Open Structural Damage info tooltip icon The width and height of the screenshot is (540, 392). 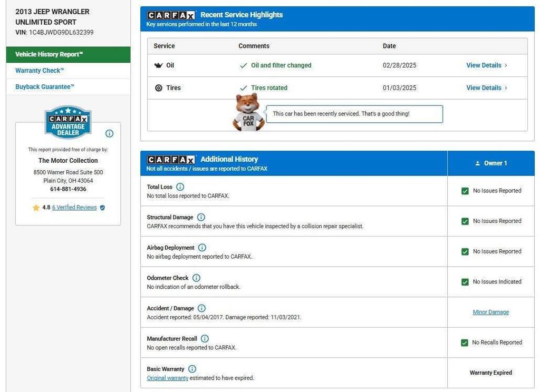pyautogui.click(x=201, y=217)
